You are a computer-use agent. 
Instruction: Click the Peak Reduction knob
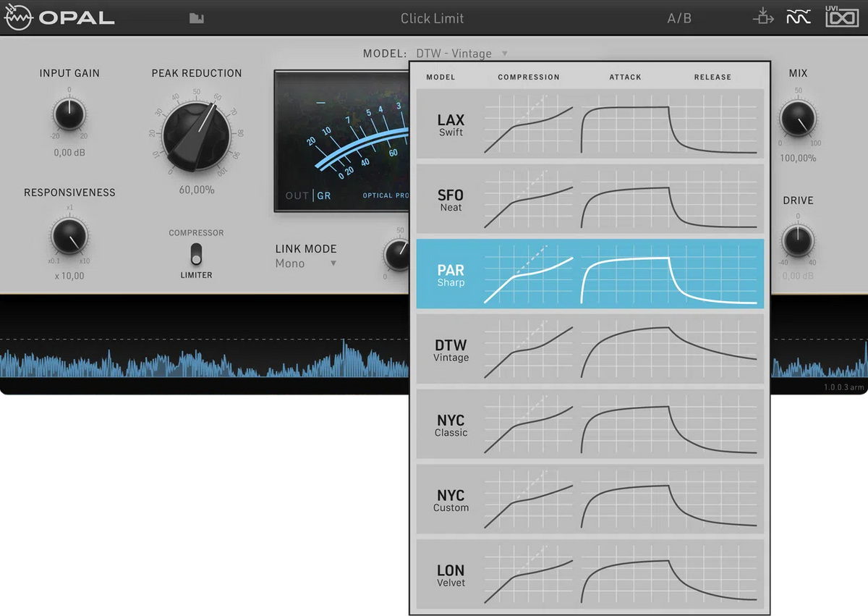196,135
